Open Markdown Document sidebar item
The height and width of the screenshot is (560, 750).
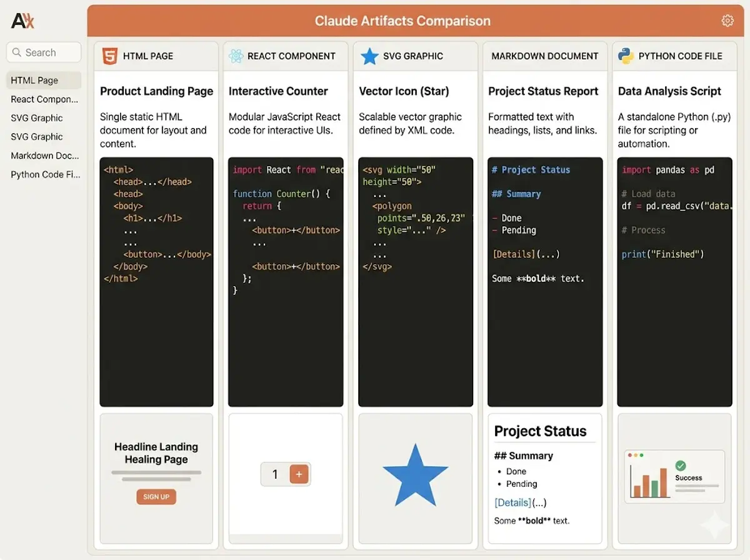click(x=44, y=156)
